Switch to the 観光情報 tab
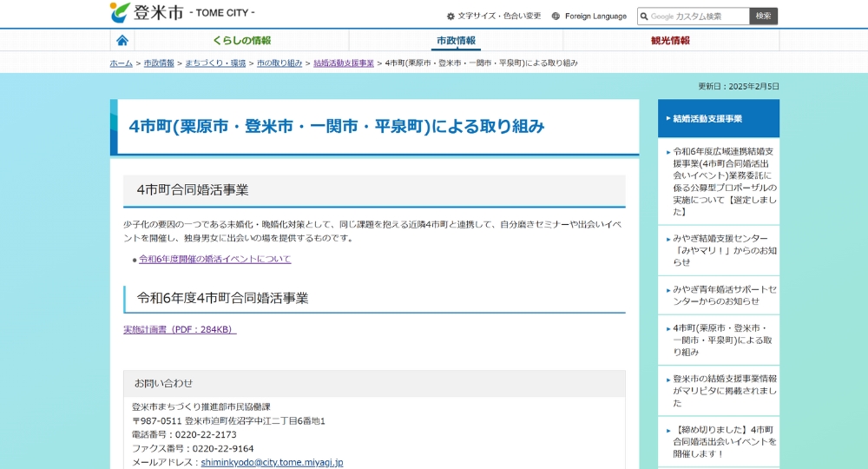 [x=670, y=41]
